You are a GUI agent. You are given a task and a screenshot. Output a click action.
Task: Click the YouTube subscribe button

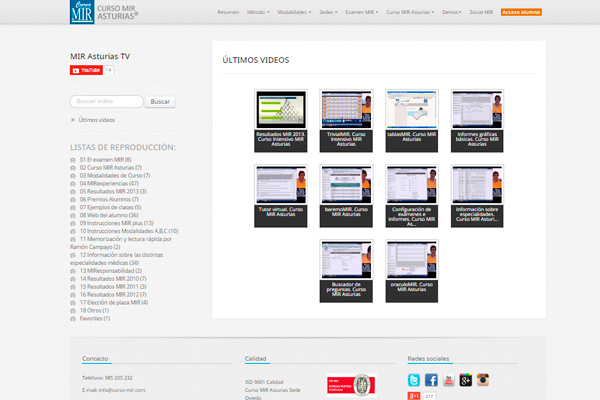(86, 70)
